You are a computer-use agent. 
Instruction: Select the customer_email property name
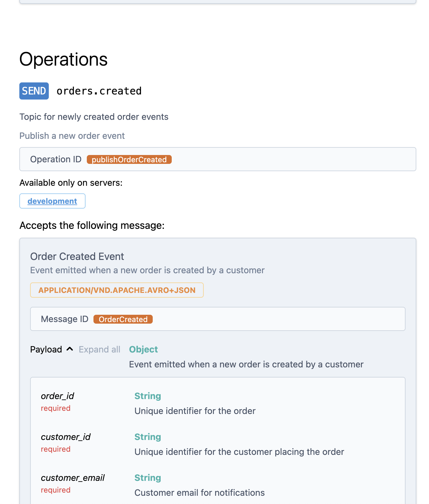point(73,478)
